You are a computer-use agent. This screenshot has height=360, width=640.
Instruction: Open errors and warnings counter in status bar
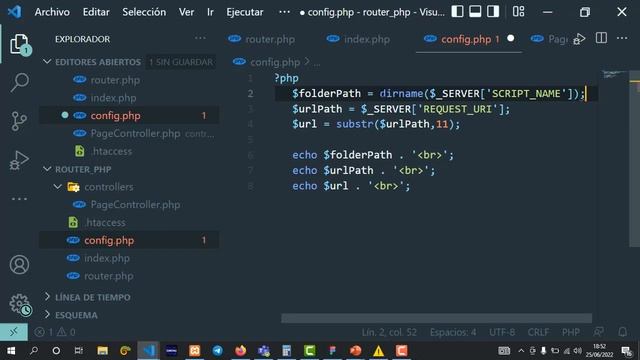point(55,332)
